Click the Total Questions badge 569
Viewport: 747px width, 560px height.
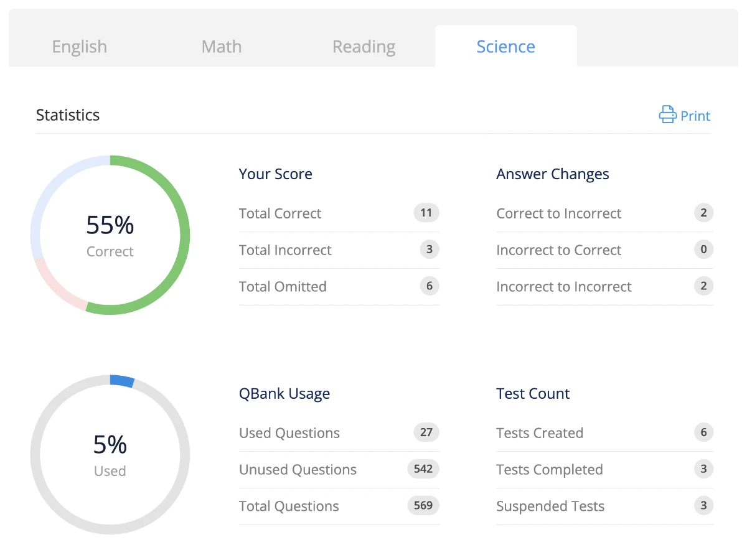423,505
